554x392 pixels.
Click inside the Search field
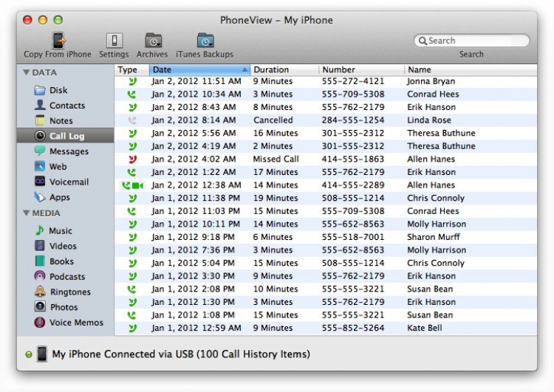tap(472, 41)
